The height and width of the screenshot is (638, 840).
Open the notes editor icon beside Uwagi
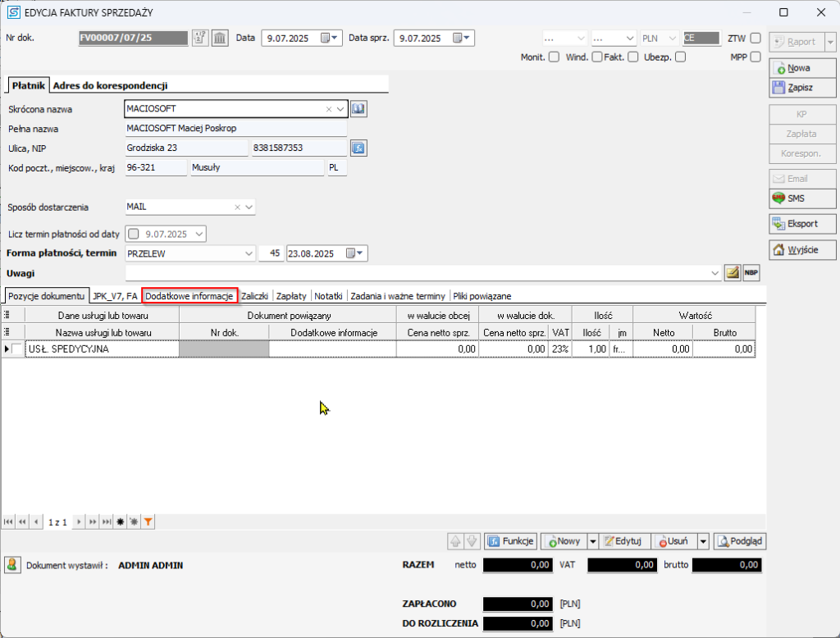(x=733, y=273)
